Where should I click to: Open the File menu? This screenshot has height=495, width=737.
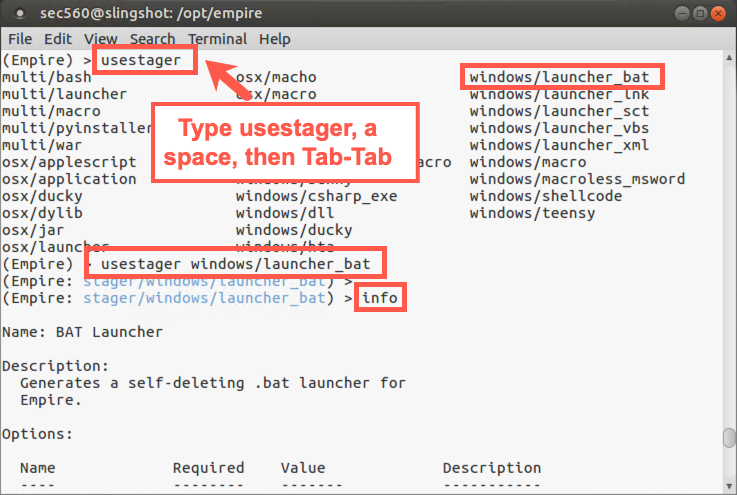tap(20, 39)
